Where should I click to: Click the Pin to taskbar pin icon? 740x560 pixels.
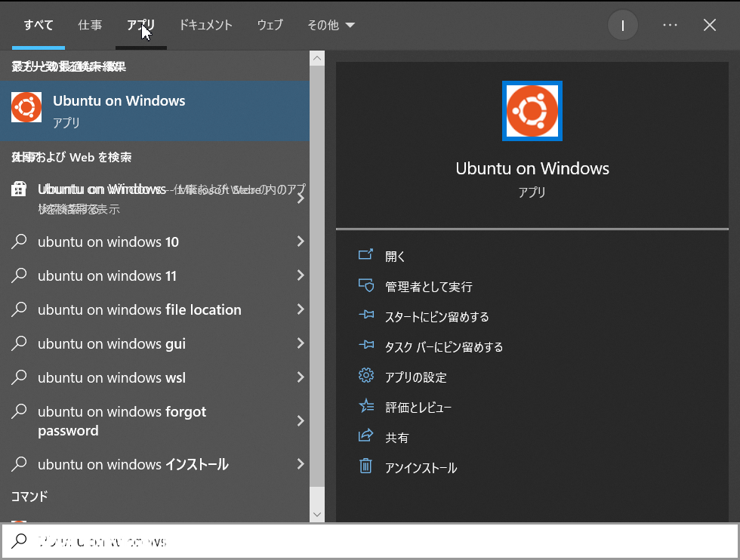(x=366, y=346)
